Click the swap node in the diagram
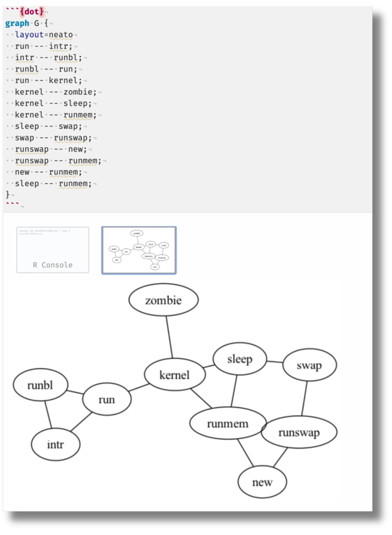This screenshot has width=392, height=535. click(309, 365)
